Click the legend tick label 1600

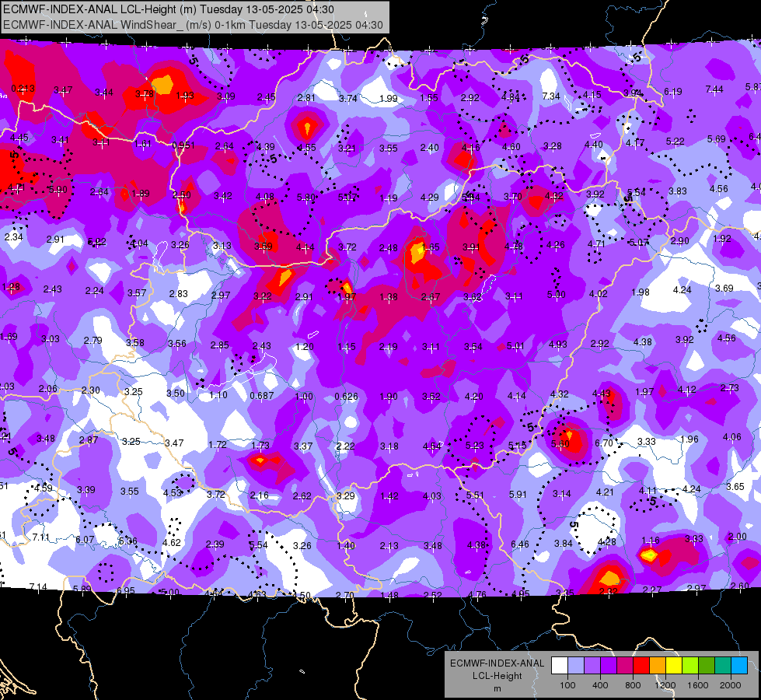(x=697, y=685)
